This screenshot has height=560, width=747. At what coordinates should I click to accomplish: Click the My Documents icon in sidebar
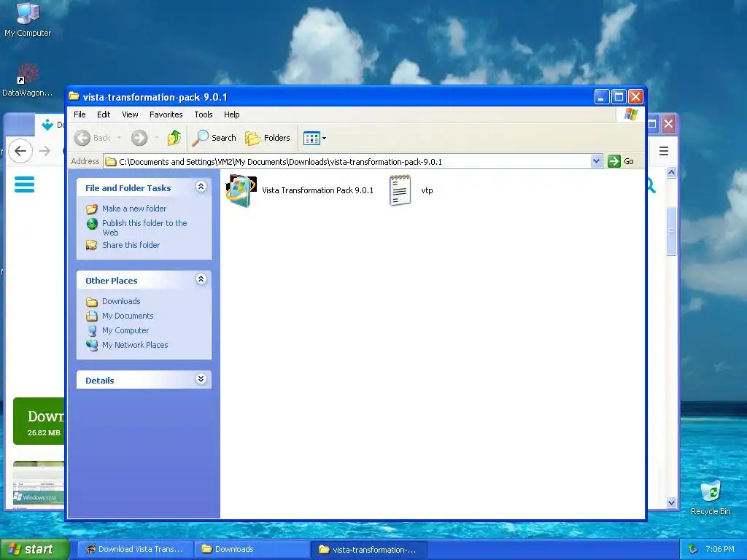[x=92, y=316]
